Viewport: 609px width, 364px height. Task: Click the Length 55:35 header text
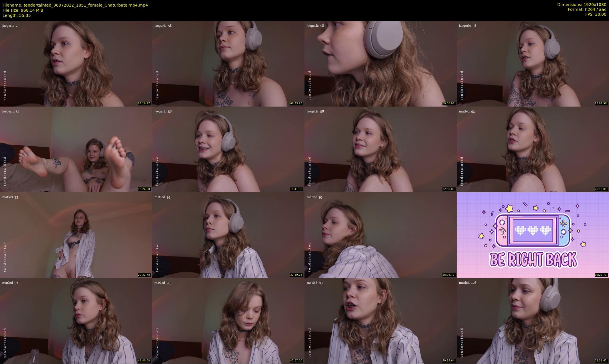(17, 15)
